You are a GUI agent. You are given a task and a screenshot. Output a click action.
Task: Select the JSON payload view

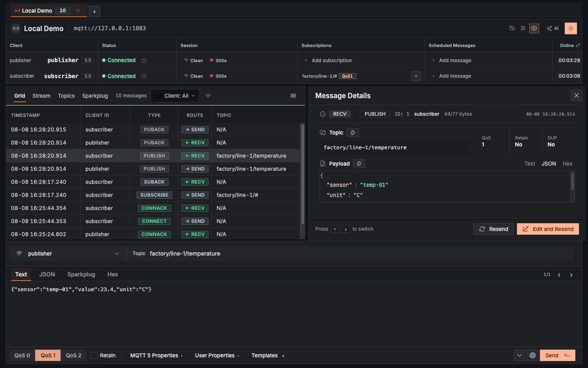click(549, 164)
